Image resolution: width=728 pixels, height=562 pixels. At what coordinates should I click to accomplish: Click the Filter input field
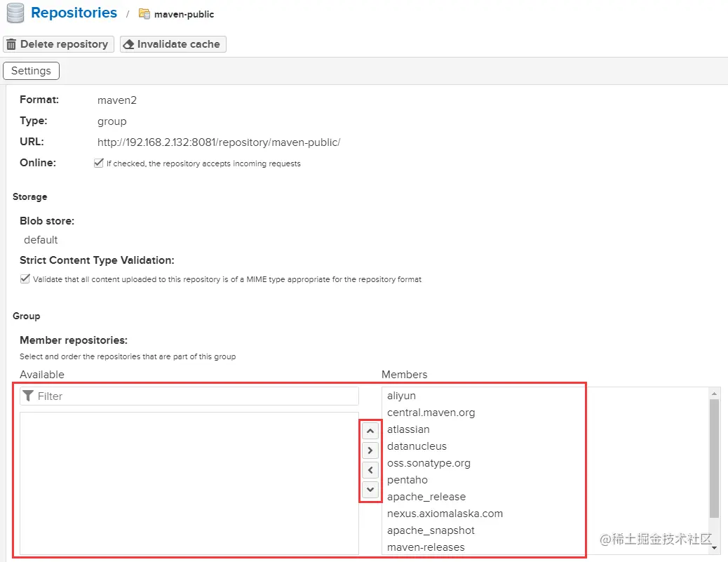[x=189, y=396]
